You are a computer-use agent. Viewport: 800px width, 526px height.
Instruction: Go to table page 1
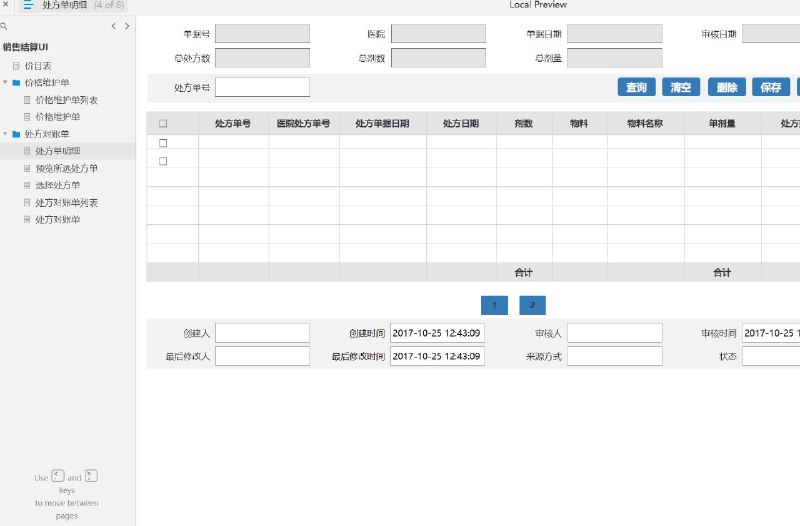point(494,305)
